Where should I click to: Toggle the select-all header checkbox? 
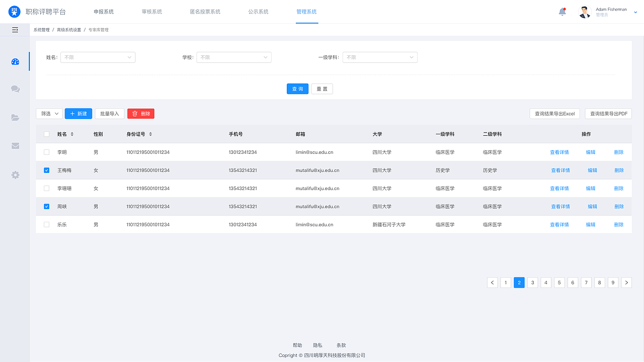[x=47, y=134]
